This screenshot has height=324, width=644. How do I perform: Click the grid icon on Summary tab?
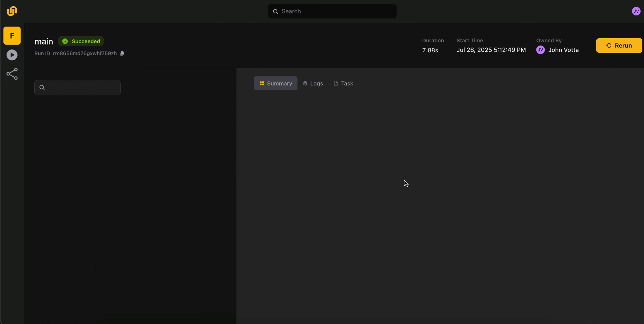tap(262, 83)
